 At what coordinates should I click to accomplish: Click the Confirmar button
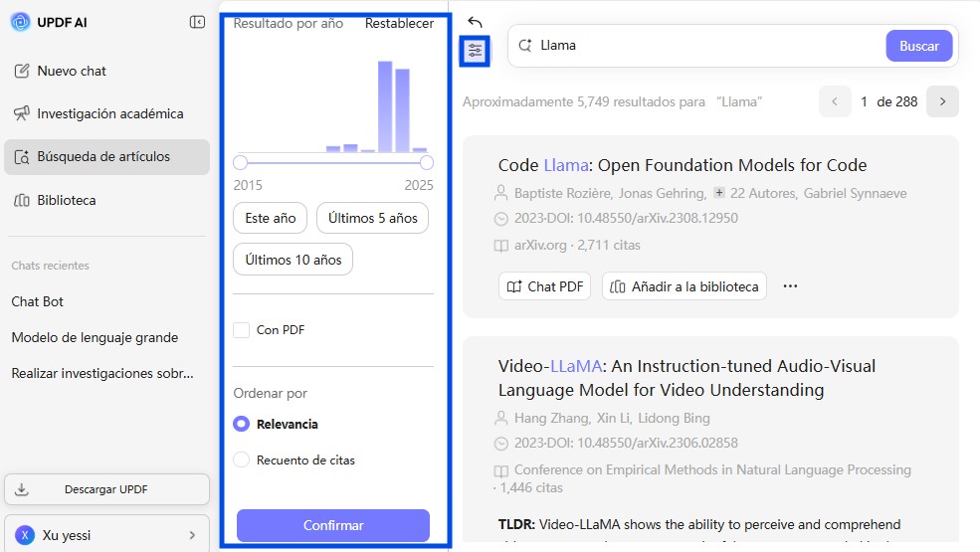click(x=333, y=525)
